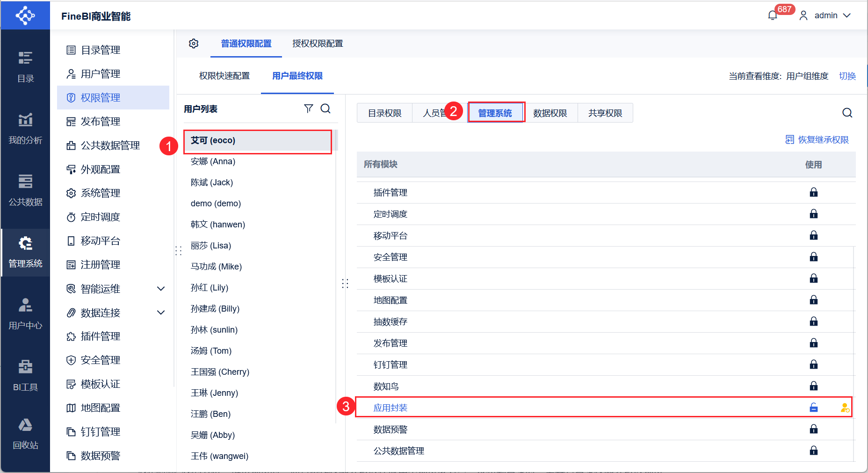868x473 pixels.
Task: Click the user list scrollbar
Action: 337,276
